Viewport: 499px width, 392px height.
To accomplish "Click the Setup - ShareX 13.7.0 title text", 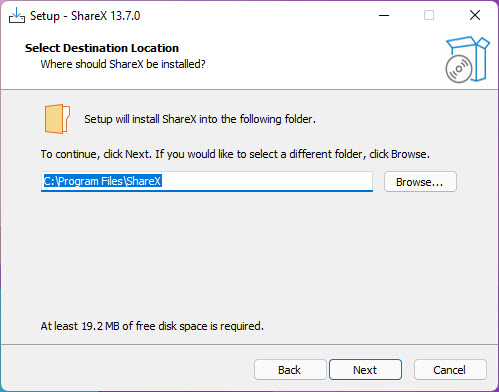I will 85,16.
